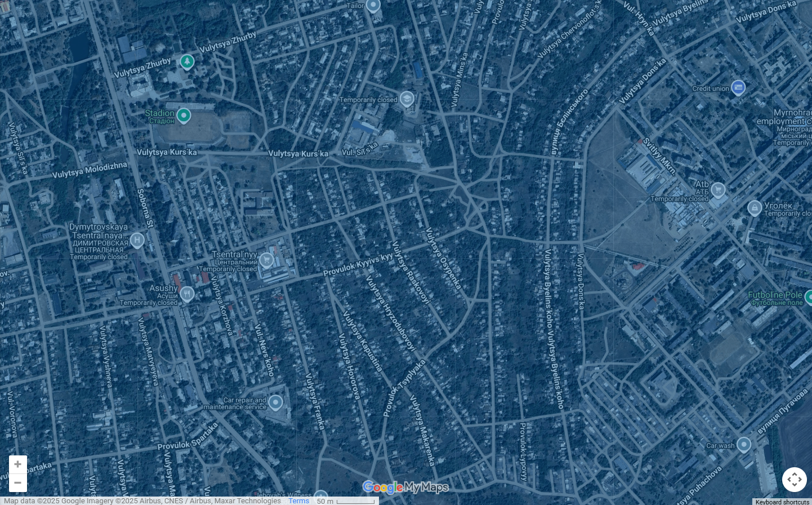Open the Terms link
This screenshot has height=505, width=812.
pos(299,500)
